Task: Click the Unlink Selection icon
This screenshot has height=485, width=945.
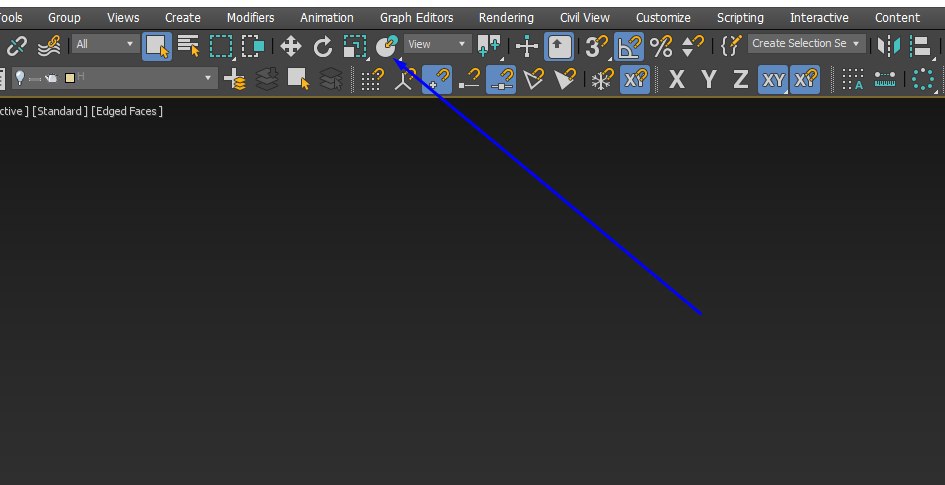Action: point(16,45)
